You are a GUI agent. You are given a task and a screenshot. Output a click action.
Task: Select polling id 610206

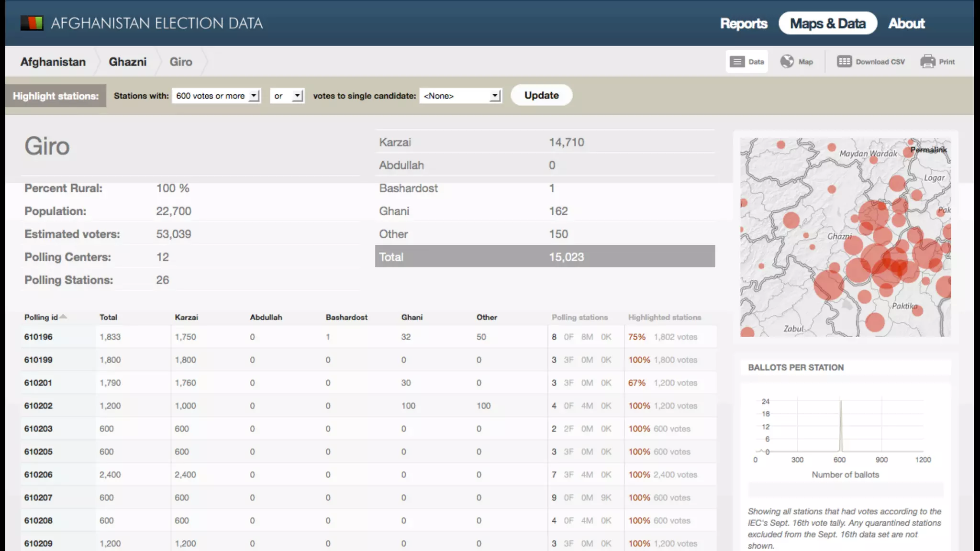(x=38, y=474)
